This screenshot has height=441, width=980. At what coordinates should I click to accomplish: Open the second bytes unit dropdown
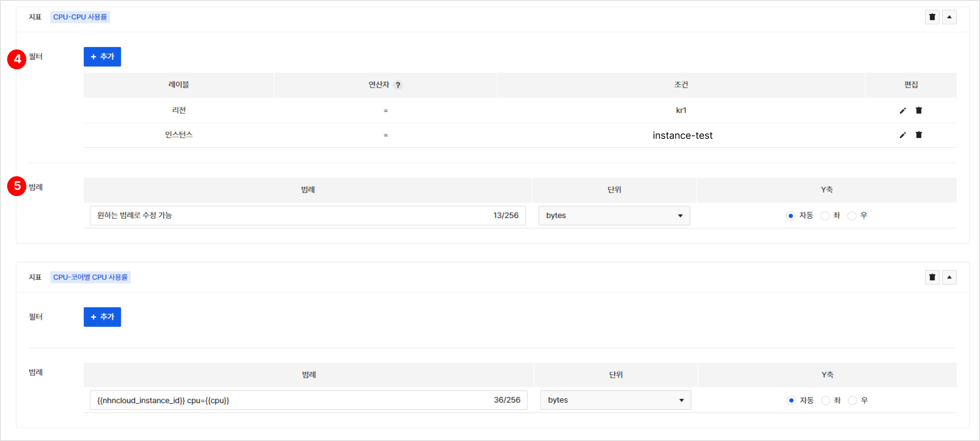click(x=615, y=400)
